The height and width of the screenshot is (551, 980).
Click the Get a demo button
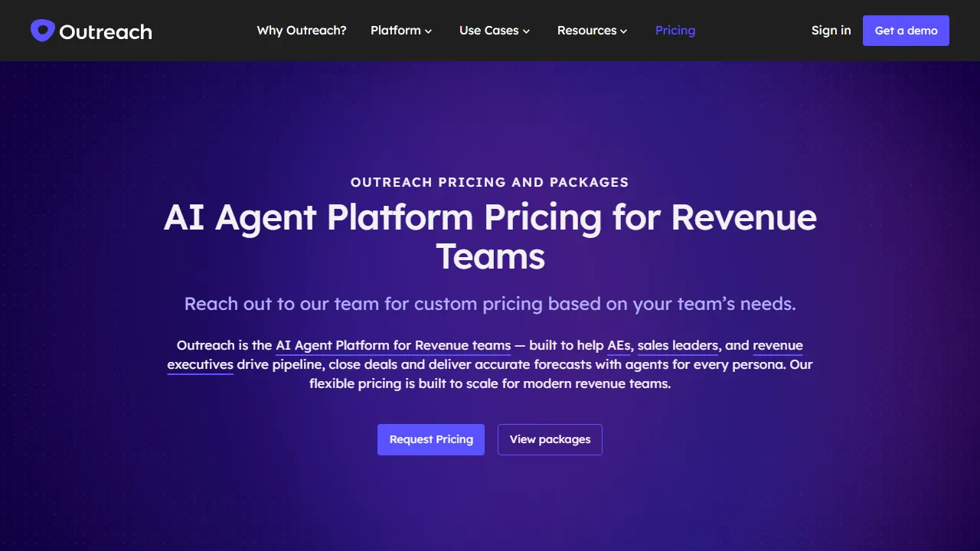point(906,31)
